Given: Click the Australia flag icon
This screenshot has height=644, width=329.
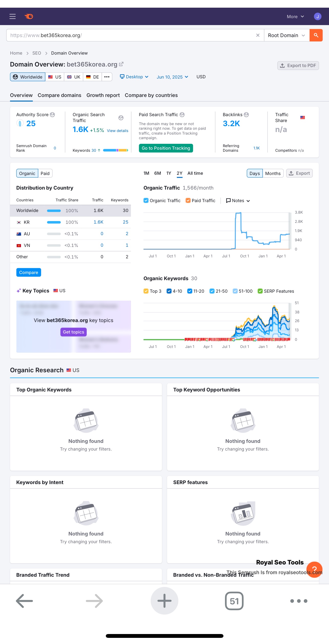Looking at the screenshot, I should pyautogui.click(x=19, y=234).
